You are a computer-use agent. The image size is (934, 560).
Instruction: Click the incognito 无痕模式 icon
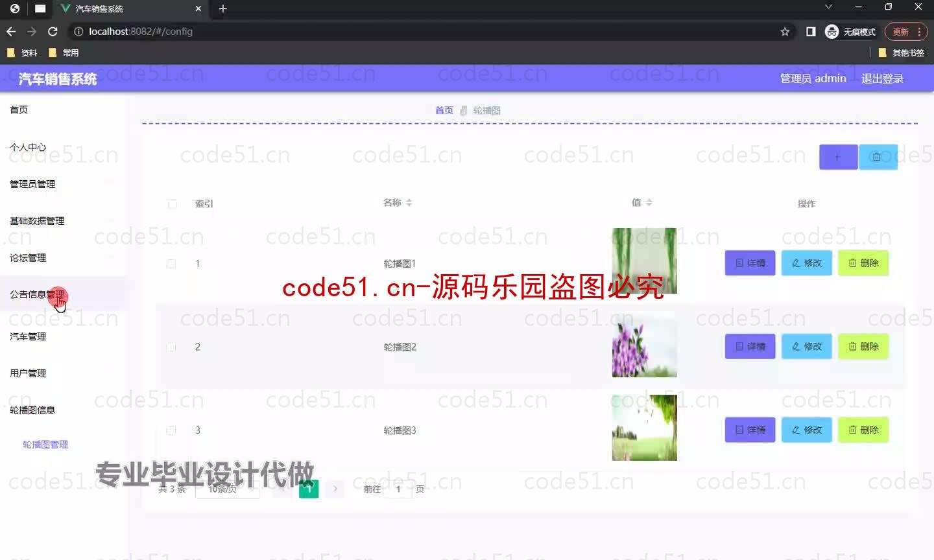coord(832,31)
